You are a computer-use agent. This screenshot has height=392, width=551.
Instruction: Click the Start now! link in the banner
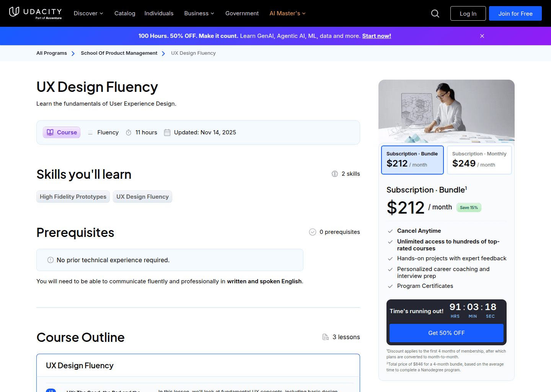click(377, 36)
